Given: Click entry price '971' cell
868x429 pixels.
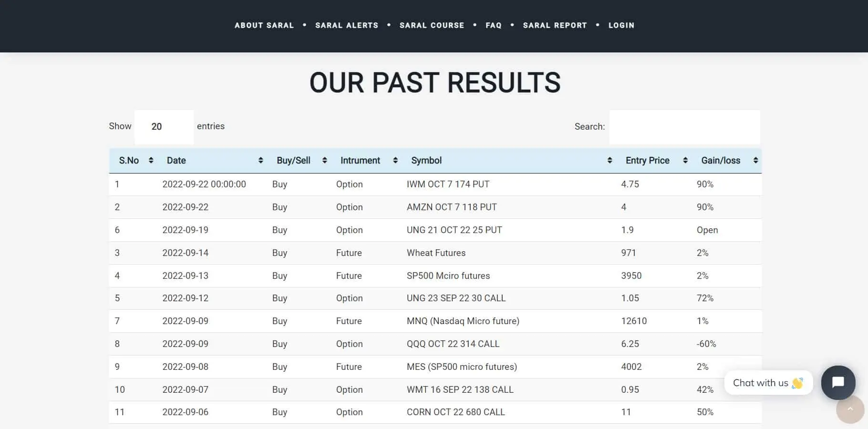Looking at the screenshot, I should pos(629,253).
